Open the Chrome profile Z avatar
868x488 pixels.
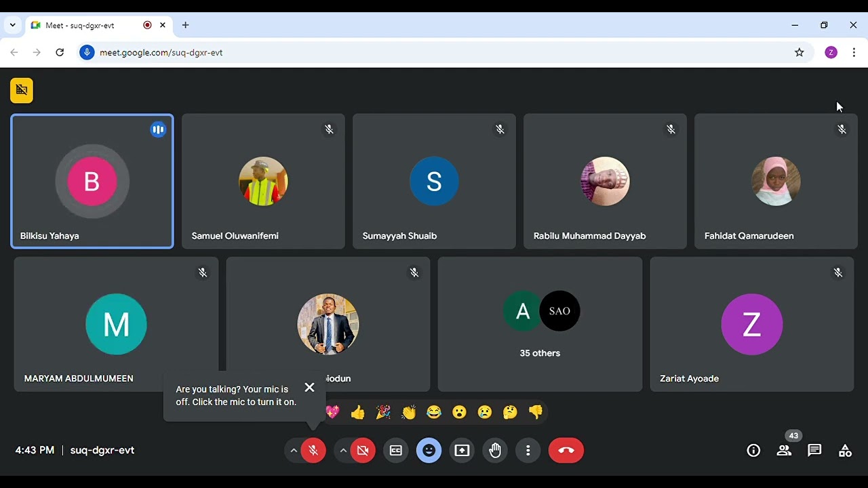[831, 52]
